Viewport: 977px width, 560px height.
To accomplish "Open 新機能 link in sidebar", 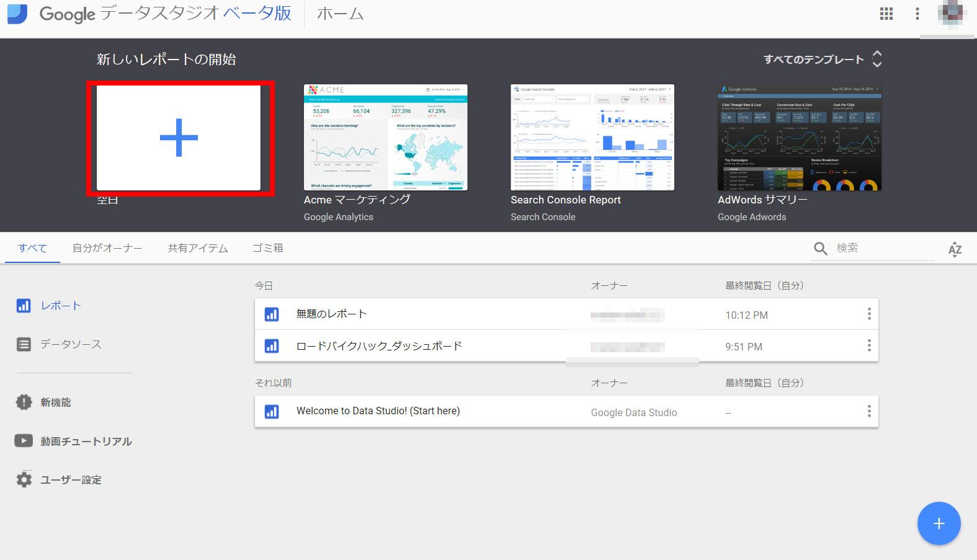I will [56, 402].
